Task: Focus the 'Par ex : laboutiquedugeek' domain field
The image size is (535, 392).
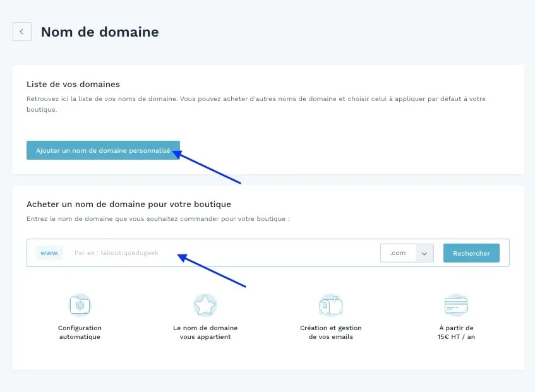Action: 221,253
